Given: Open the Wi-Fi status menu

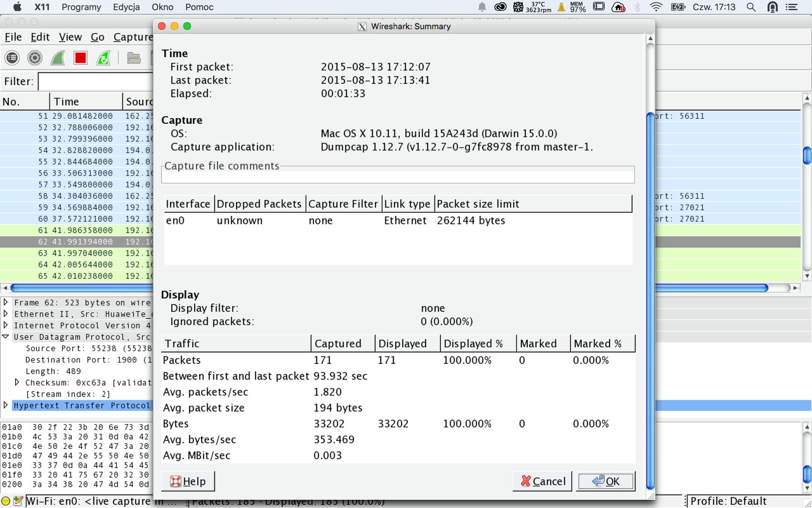Looking at the screenshot, I should coord(656,7).
